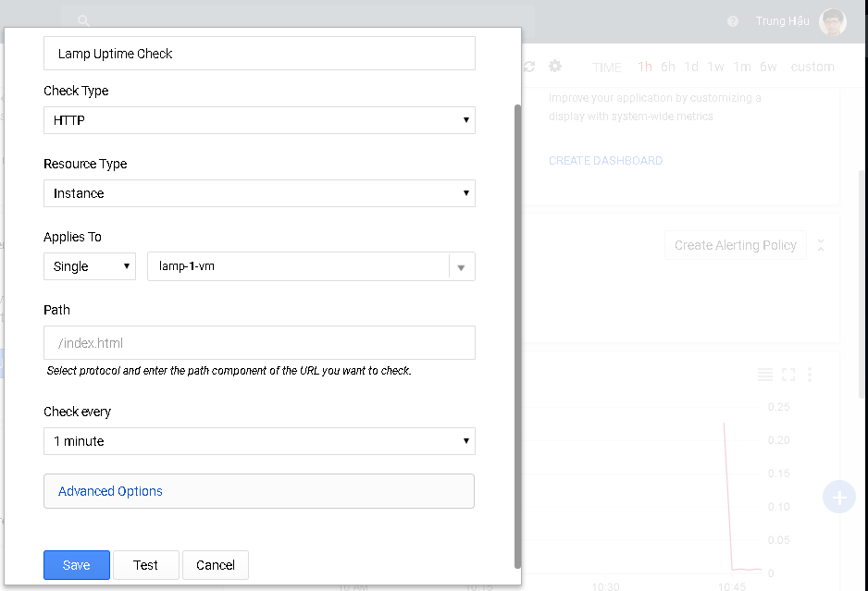The image size is (868, 591).
Task: Click the refresh data icon
Action: (x=528, y=67)
